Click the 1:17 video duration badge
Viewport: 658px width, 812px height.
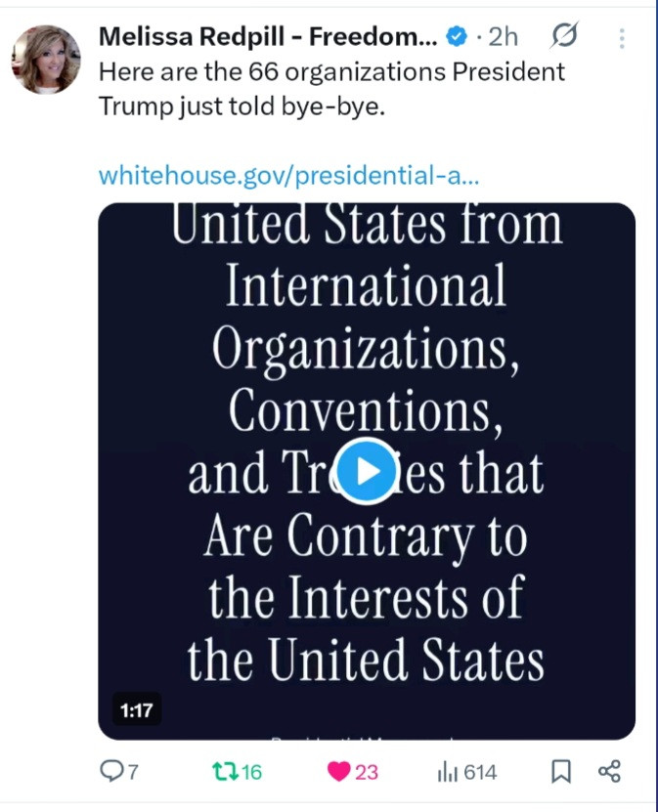point(137,710)
